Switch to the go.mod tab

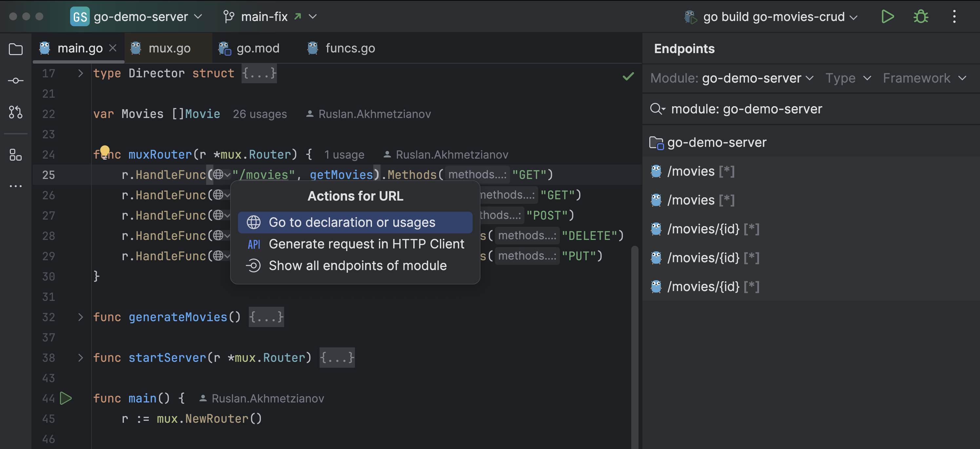pos(249,48)
